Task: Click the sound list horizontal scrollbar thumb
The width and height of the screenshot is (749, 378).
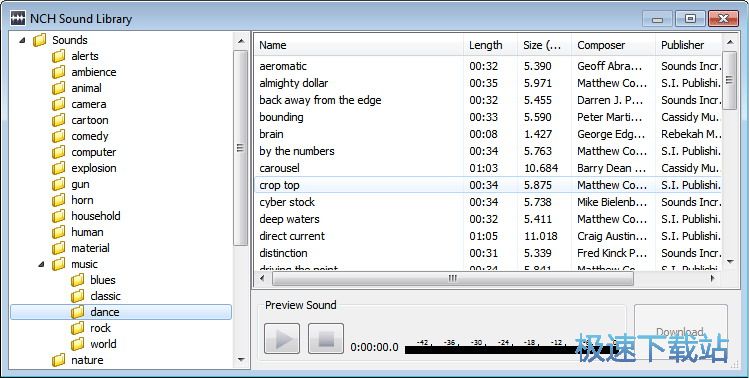Action: (x=453, y=278)
